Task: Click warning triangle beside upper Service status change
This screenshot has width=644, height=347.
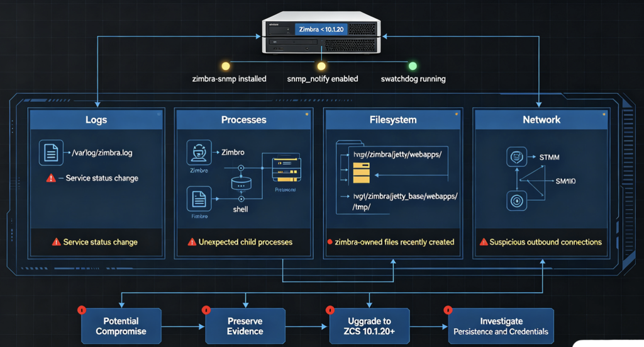Action: pyautogui.click(x=51, y=178)
